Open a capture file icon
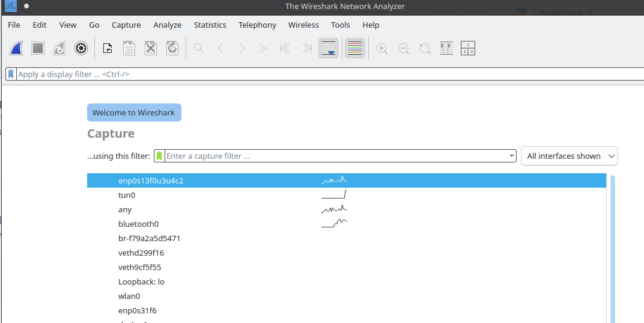The width and height of the screenshot is (644, 323). point(108,49)
